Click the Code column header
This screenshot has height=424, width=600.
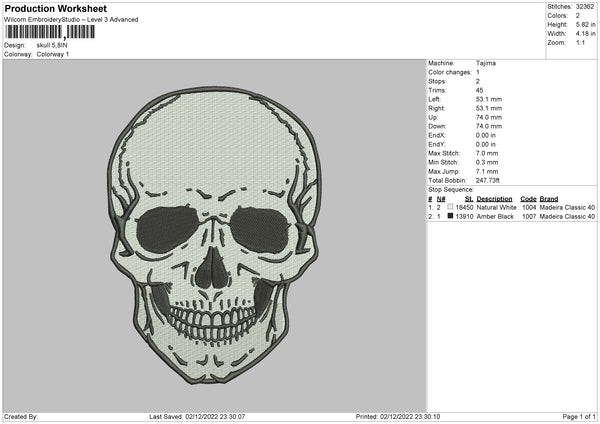[x=528, y=198]
